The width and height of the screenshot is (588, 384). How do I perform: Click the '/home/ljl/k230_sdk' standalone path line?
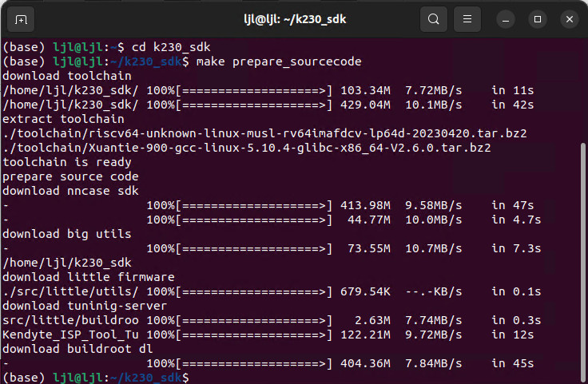pos(67,263)
